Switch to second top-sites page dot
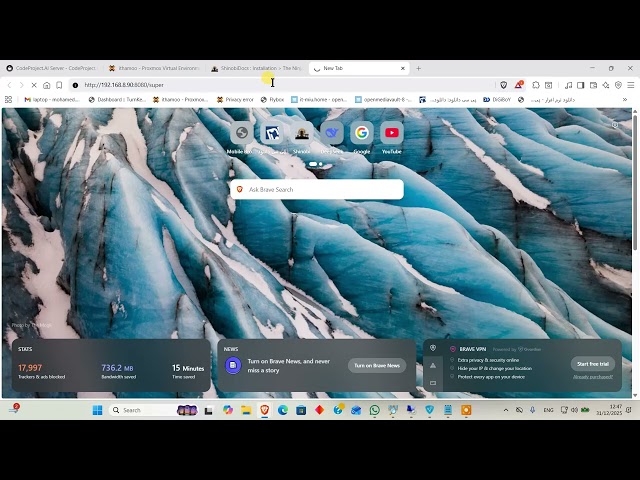640x480 pixels. (321, 164)
